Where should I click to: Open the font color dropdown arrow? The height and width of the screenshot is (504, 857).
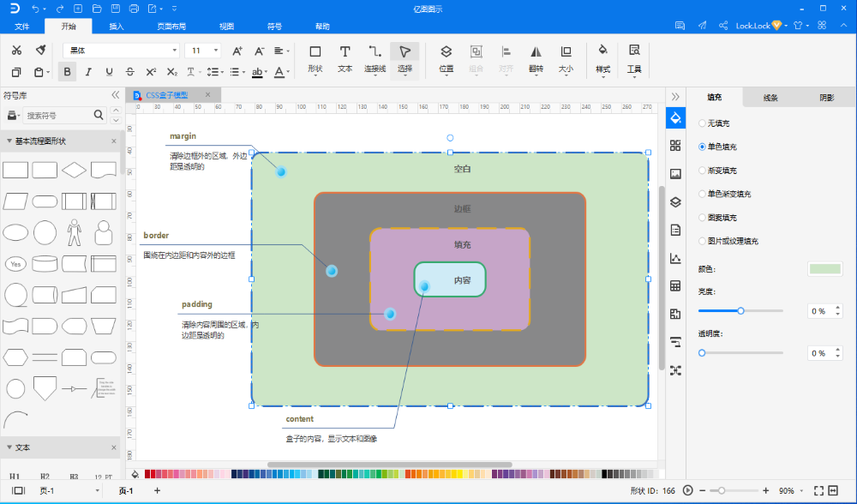288,72
